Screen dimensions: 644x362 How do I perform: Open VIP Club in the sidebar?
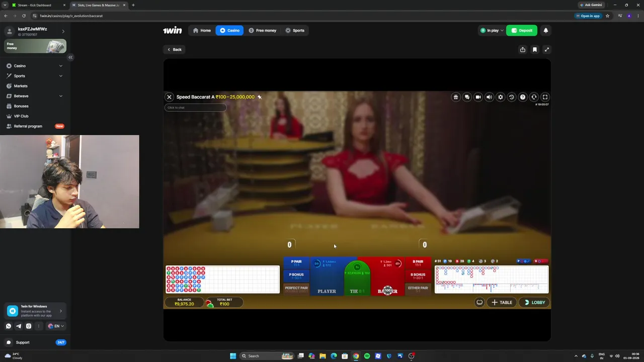coord(34,116)
